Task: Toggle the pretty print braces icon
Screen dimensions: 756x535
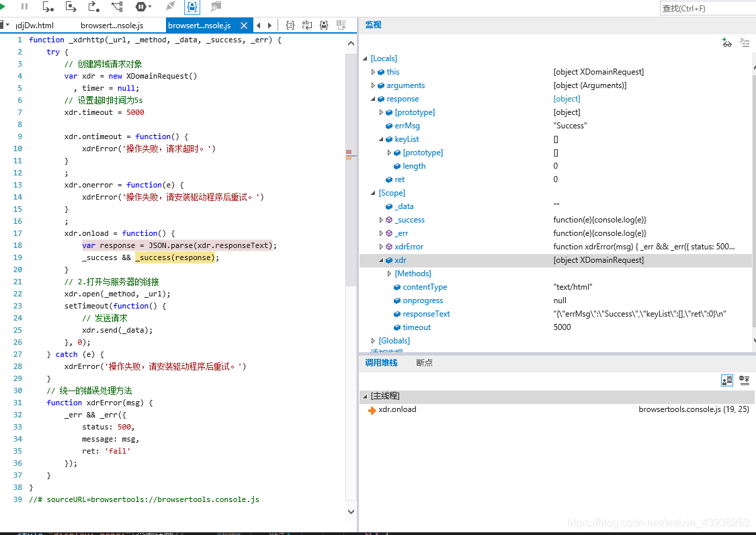Action: coord(290,25)
